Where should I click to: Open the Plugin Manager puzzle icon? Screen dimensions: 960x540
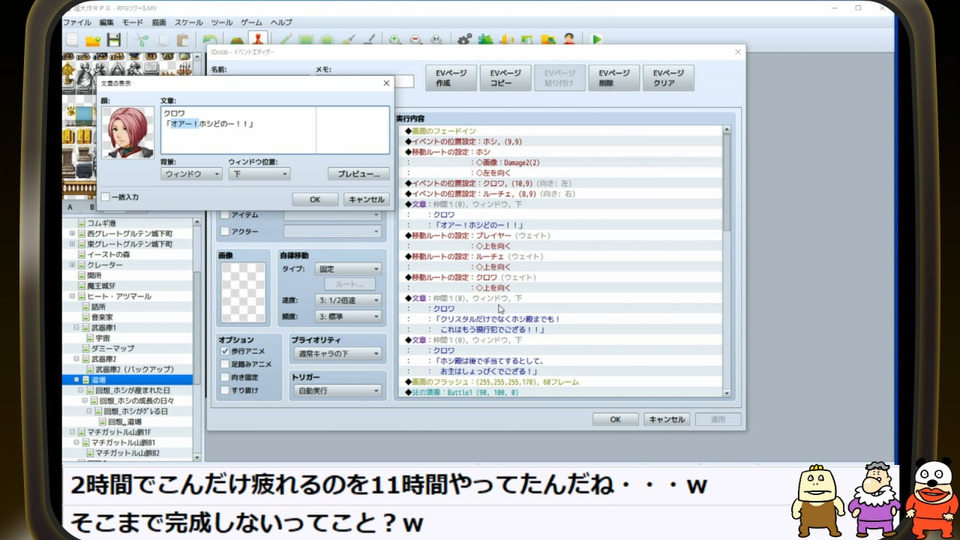[x=486, y=40]
